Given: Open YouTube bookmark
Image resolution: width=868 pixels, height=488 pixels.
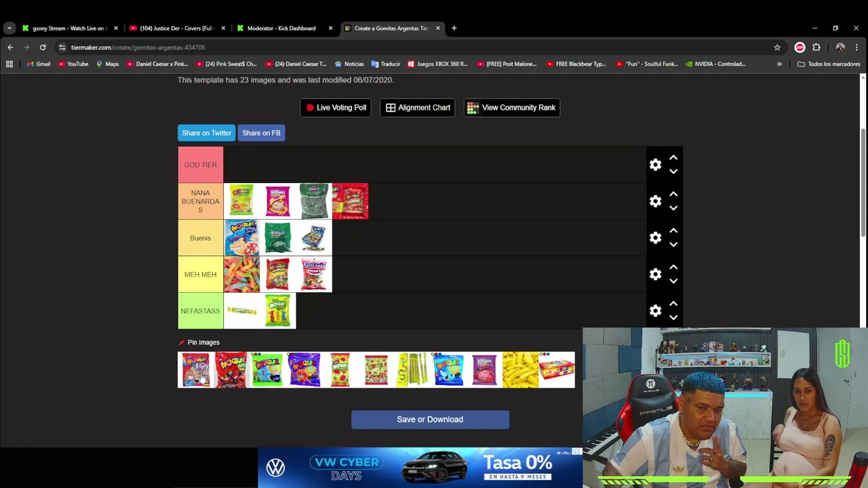Looking at the screenshot, I should click(x=73, y=64).
